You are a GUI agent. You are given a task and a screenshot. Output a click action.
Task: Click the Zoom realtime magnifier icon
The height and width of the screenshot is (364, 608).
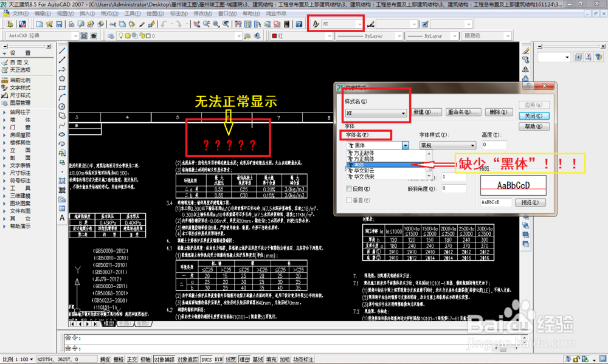click(x=206, y=24)
